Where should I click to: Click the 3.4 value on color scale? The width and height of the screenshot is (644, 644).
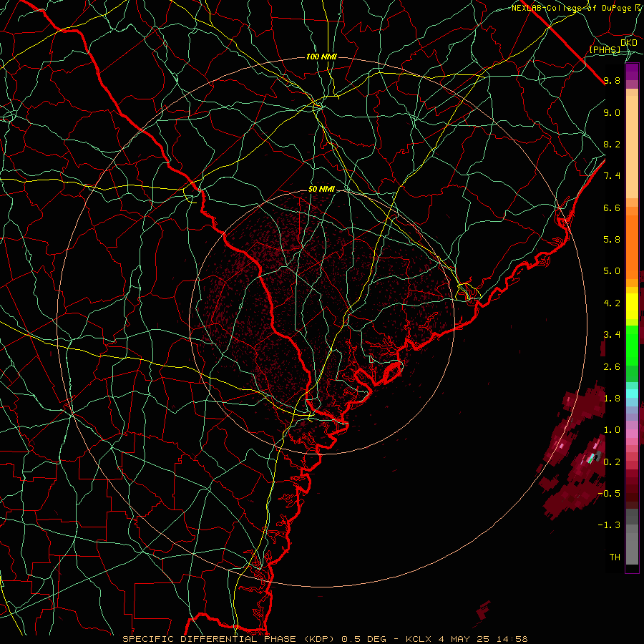click(x=612, y=335)
